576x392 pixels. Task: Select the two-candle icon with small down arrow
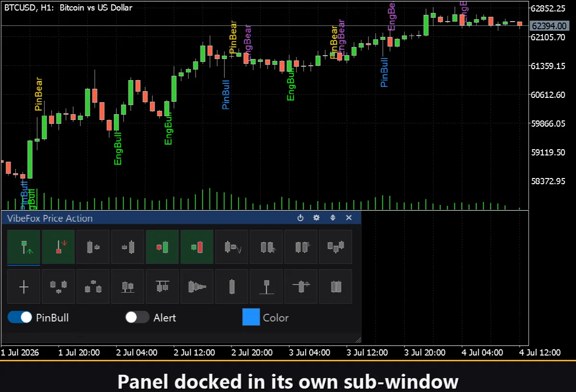click(x=301, y=247)
